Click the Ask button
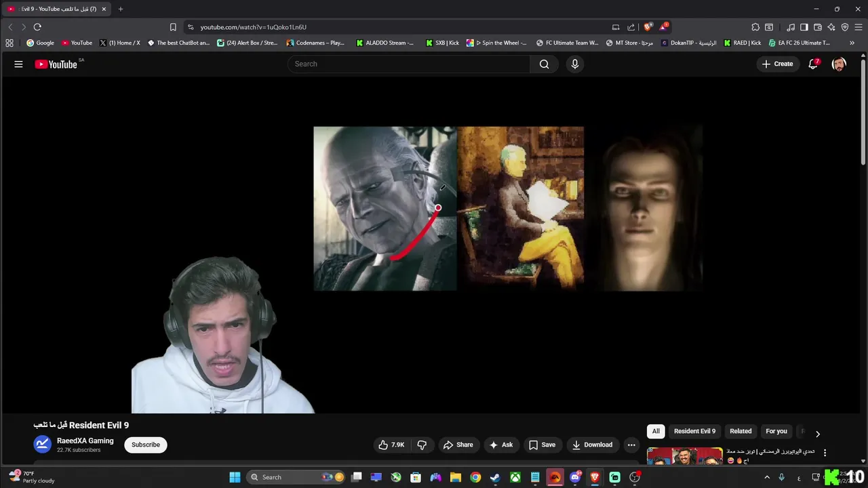 click(x=501, y=445)
